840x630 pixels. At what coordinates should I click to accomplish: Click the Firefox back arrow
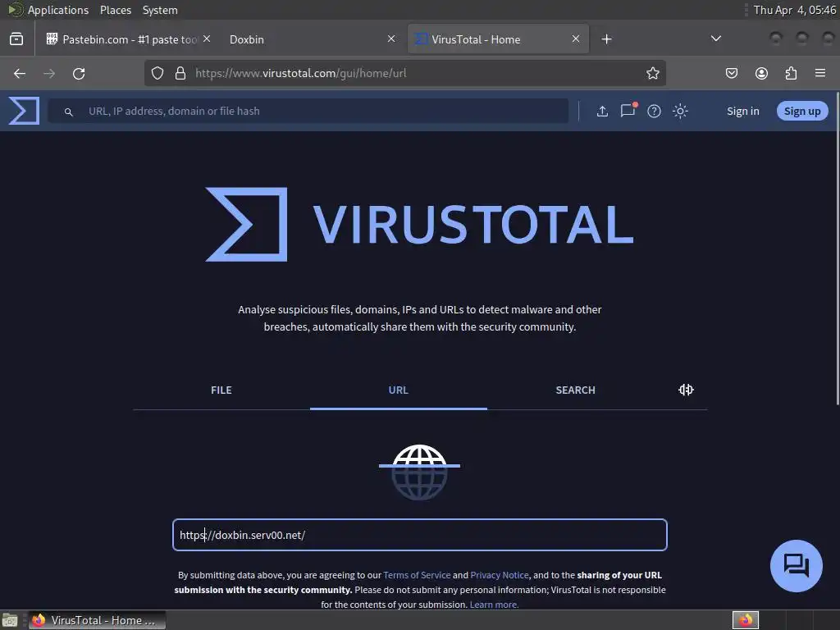pyautogui.click(x=20, y=73)
